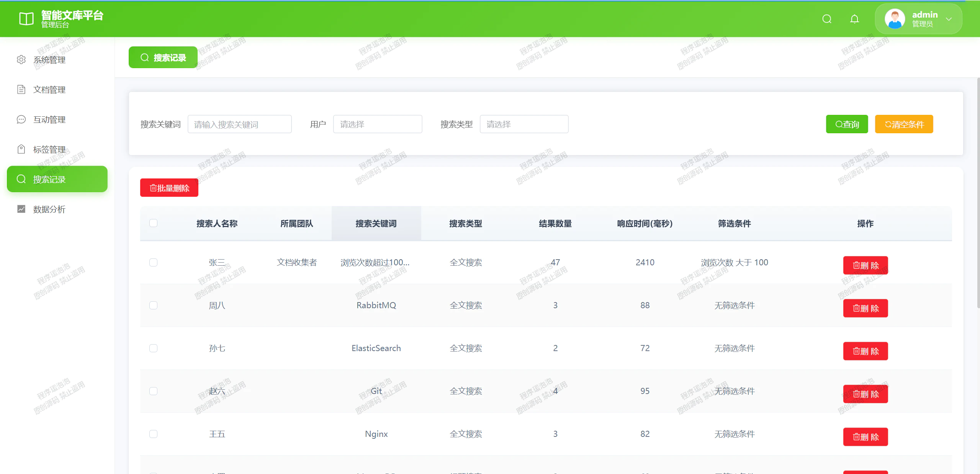Open the 用户 select dropdown

click(378, 124)
